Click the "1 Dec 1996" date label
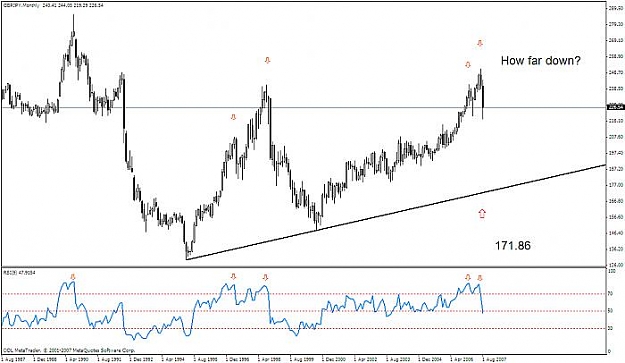This screenshot has width=625, height=363. click(x=238, y=359)
